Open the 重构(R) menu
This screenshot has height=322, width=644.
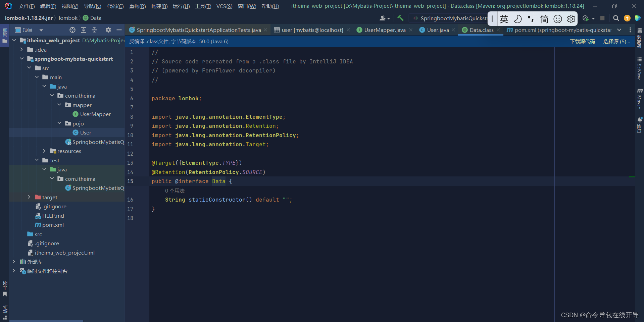(x=137, y=6)
